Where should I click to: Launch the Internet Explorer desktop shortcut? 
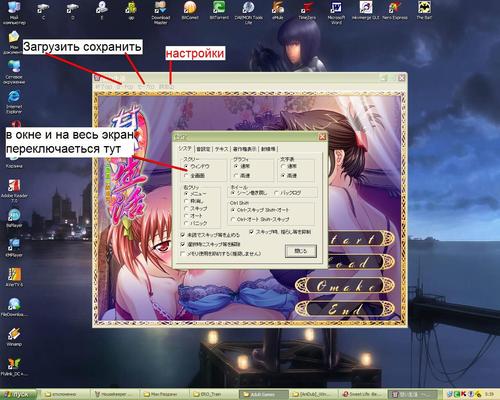(14, 102)
